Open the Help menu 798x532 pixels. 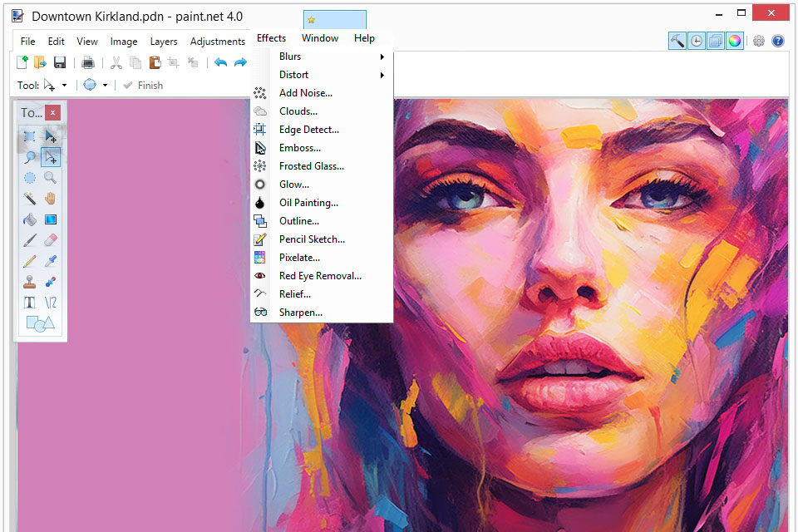(x=364, y=38)
